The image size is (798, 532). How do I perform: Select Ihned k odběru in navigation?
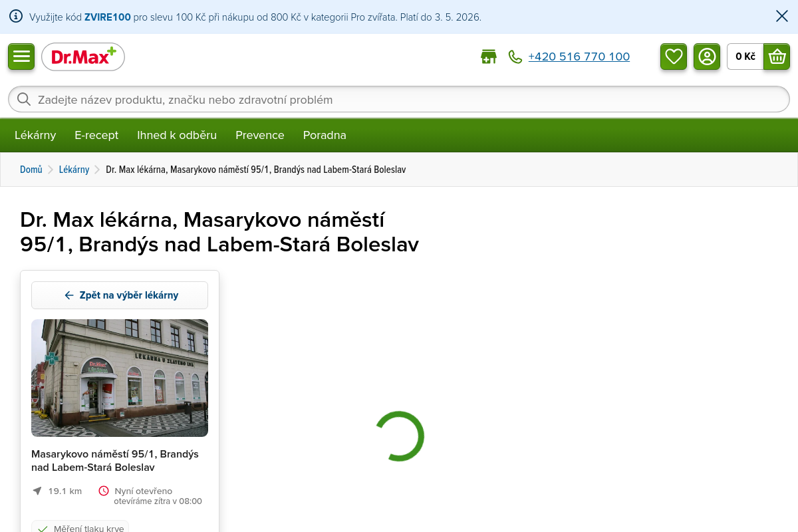(177, 135)
